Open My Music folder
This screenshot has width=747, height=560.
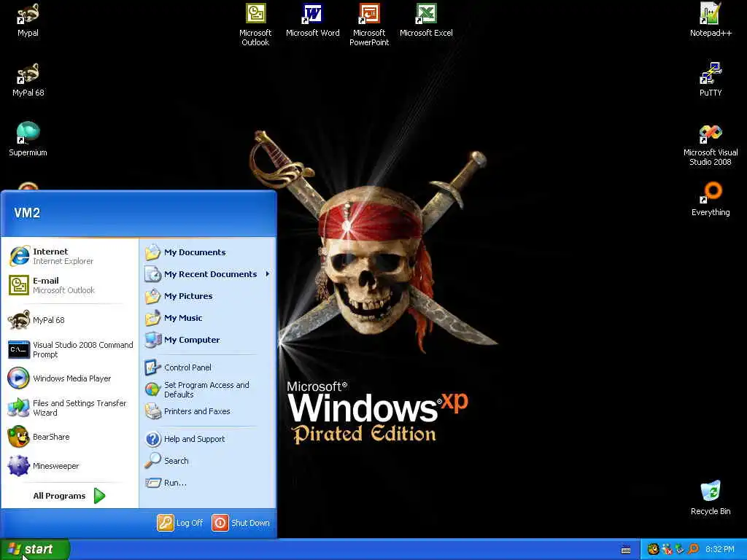[208, 318]
